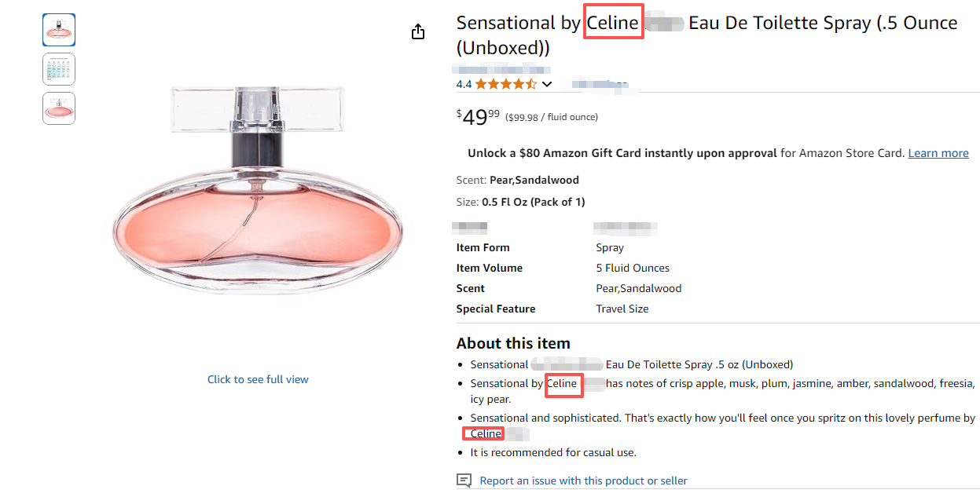Screen dimensions: 980x497
Task: Select the second thumbnail showing a chart
Action: [x=59, y=69]
